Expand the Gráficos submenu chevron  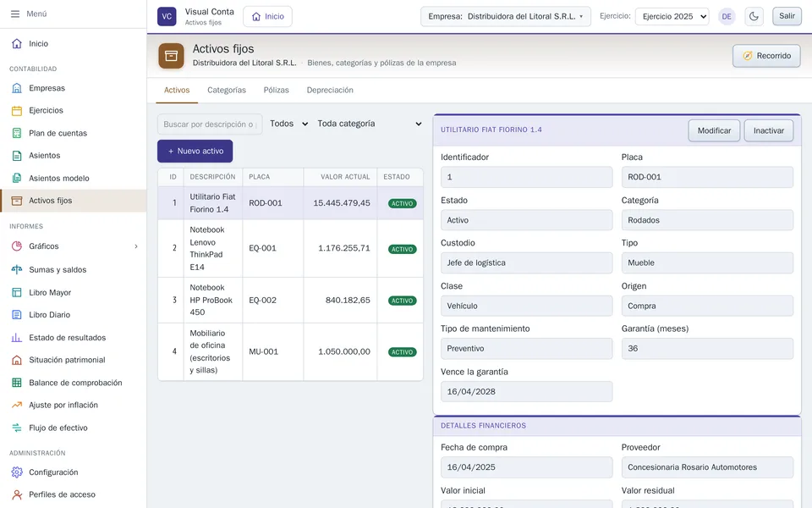click(x=136, y=246)
